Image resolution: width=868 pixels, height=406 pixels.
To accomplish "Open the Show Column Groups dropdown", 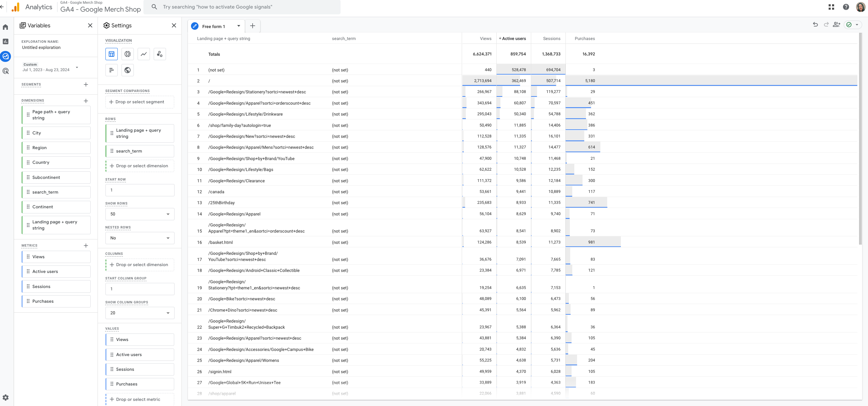I will click(x=140, y=313).
